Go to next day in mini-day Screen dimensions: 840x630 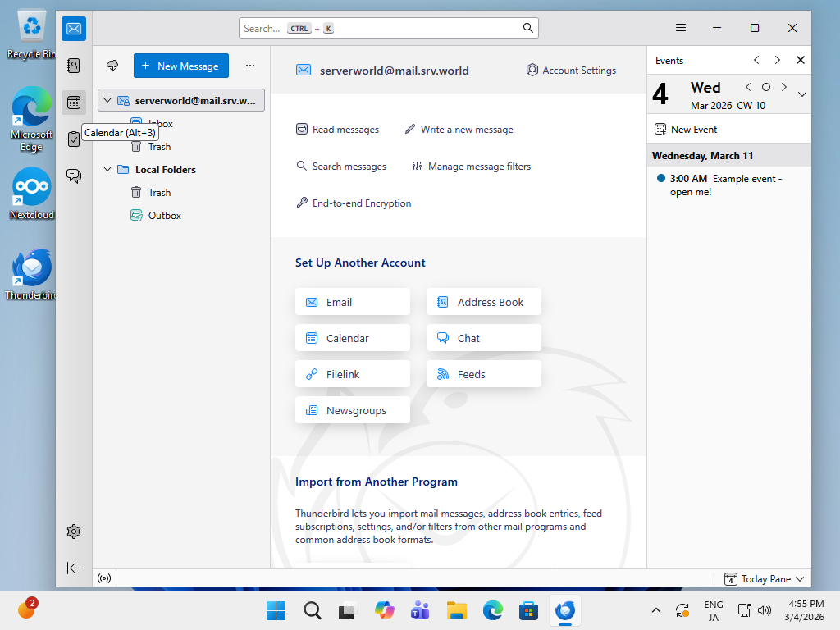point(783,87)
